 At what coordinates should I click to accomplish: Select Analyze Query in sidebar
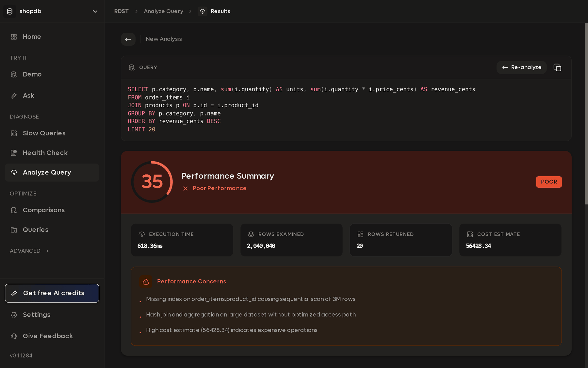pyautogui.click(x=52, y=172)
